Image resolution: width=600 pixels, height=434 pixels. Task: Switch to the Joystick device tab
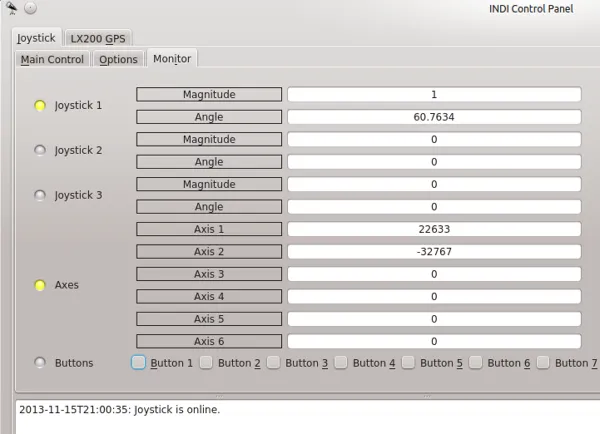(36, 38)
